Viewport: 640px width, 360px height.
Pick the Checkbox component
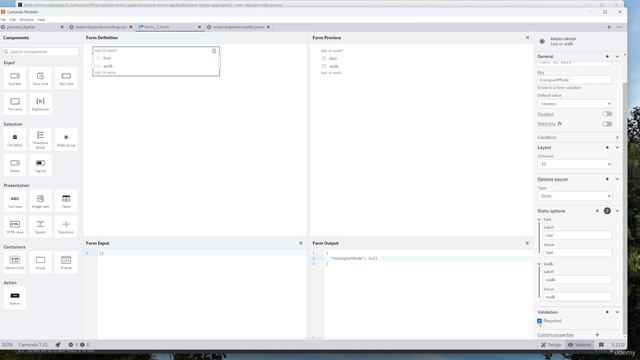click(x=15, y=140)
